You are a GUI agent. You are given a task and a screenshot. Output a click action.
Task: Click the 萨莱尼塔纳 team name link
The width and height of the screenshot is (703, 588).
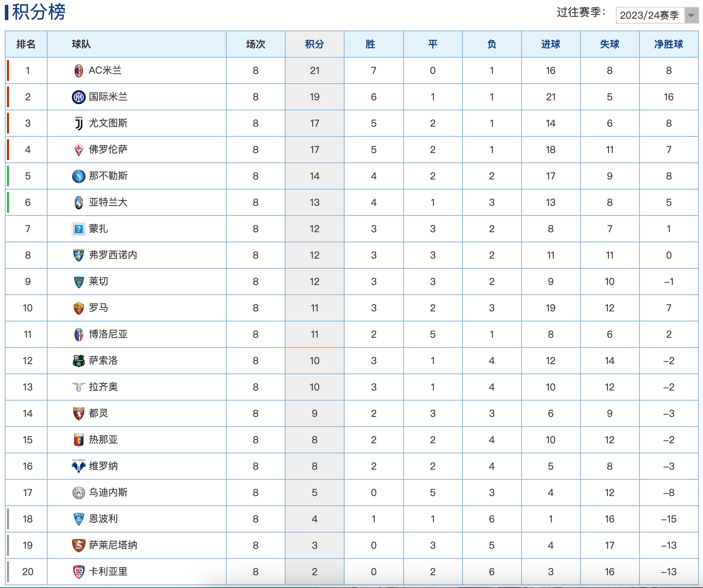[x=113, y=545]
